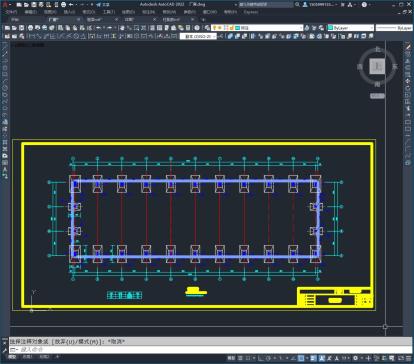Click the Plot icon in Quick Access toolbar

click(63, 5)
